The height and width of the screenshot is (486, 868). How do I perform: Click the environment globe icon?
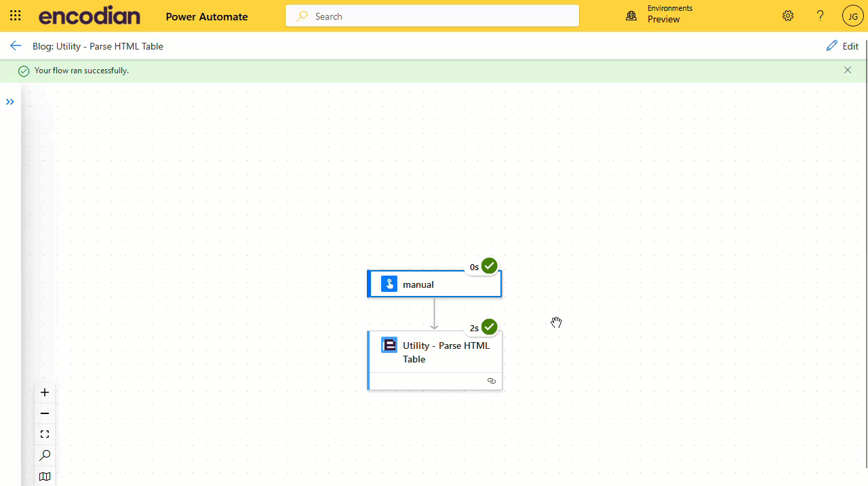[x=631, y=16]
